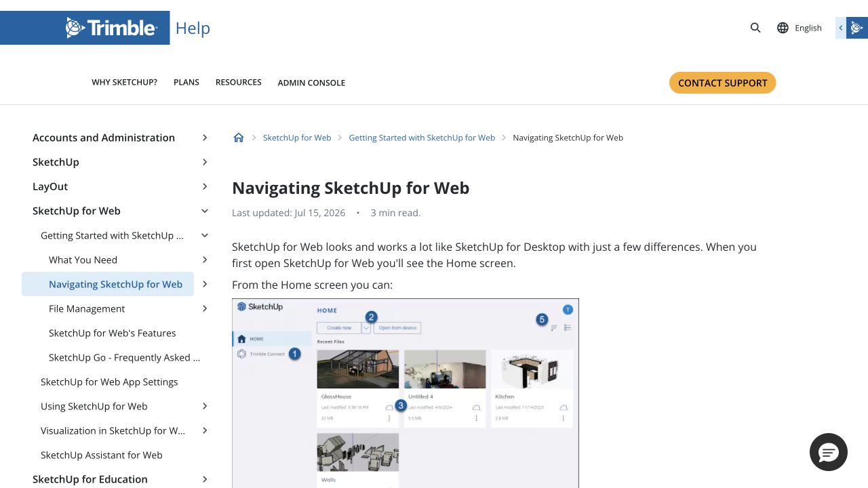Expand the SketchUp for Education section

(205, 479)
